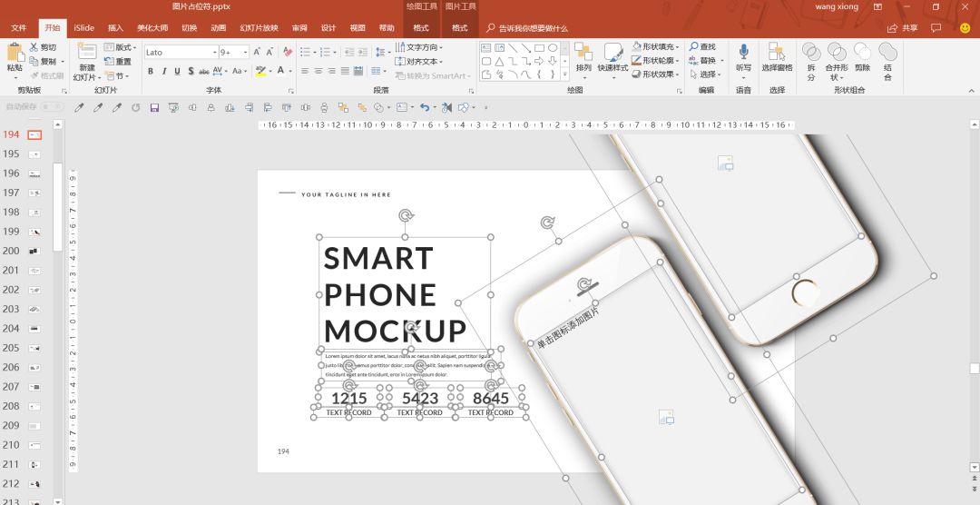The height and width of the screenshot is (505, 980).
Task: Select the right arrow shape in gallery
Action: (x=539, y=62)
